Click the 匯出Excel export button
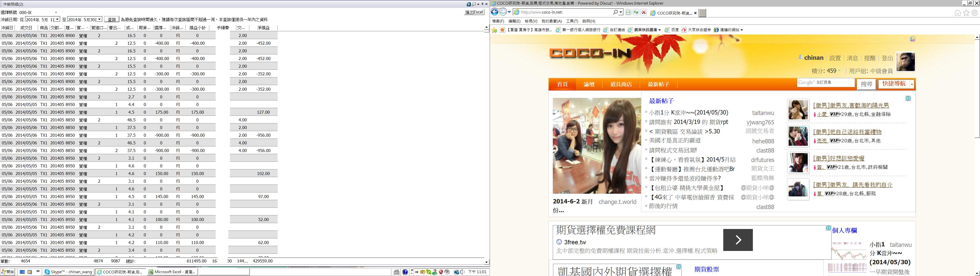 coord(474,12)
